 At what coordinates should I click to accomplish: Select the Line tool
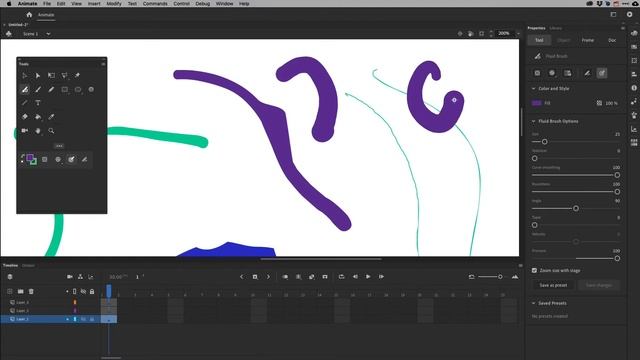[x=24, y=103]
